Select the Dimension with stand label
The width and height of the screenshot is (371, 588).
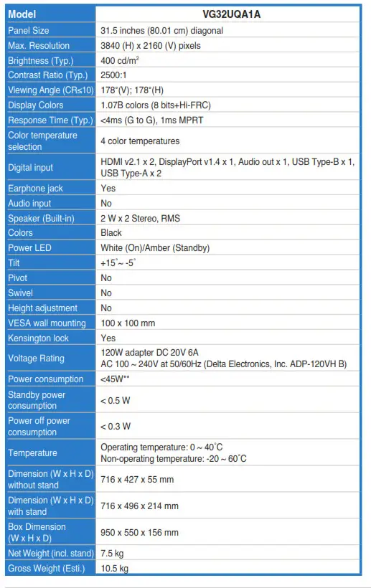[x=51, y=506]
